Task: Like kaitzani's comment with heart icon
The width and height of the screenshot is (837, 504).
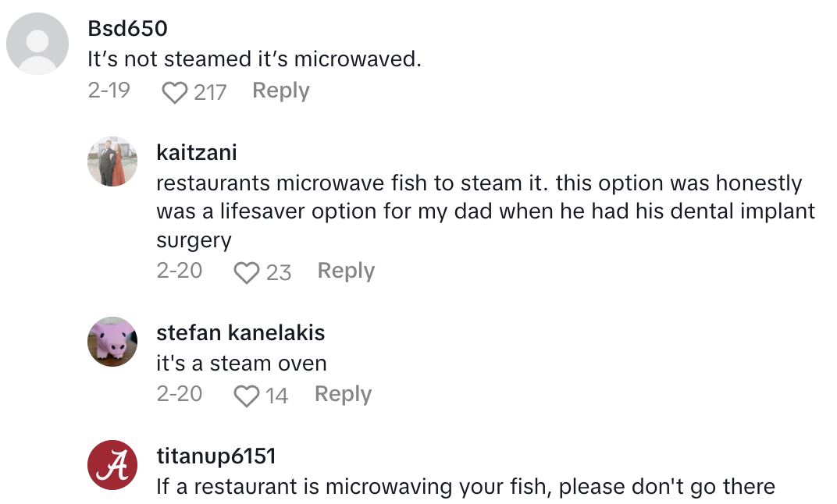Action: click(x=247, y=272)
